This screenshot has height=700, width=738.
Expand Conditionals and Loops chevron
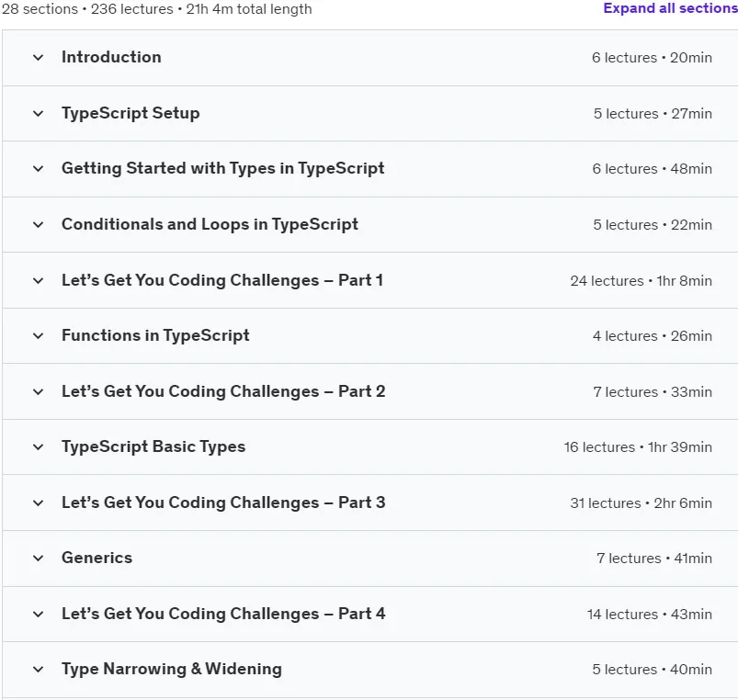pos(38,225)
